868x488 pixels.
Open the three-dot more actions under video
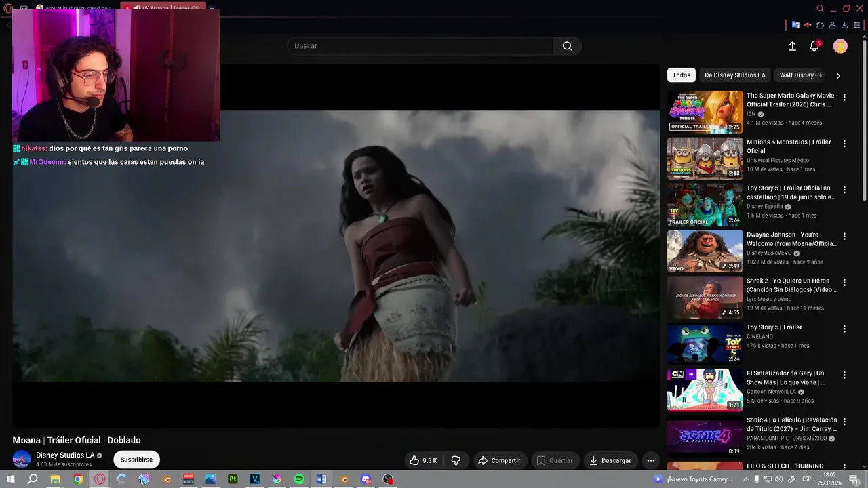click(x=651, y=460)
